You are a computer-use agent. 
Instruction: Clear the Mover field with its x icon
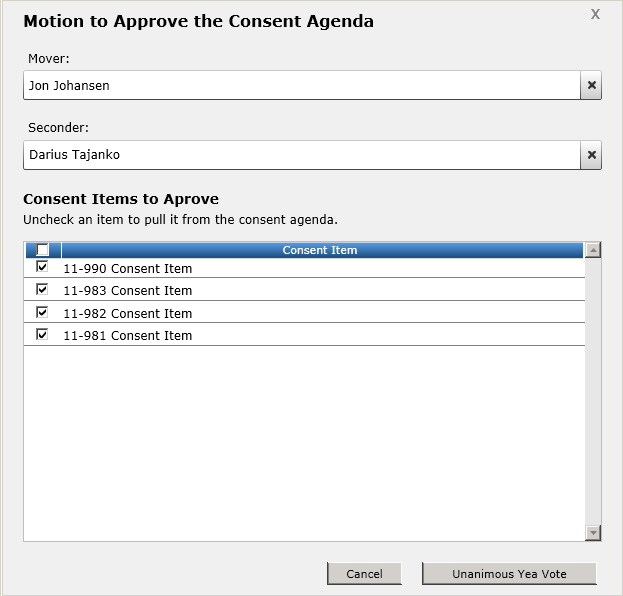pos(591,86)
